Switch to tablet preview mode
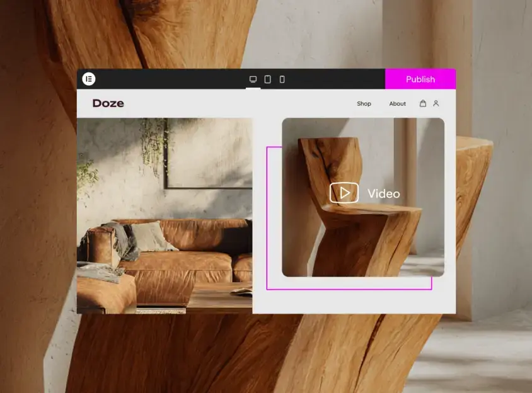This screenshot has height=393, width=532. (x=267, y=79)
